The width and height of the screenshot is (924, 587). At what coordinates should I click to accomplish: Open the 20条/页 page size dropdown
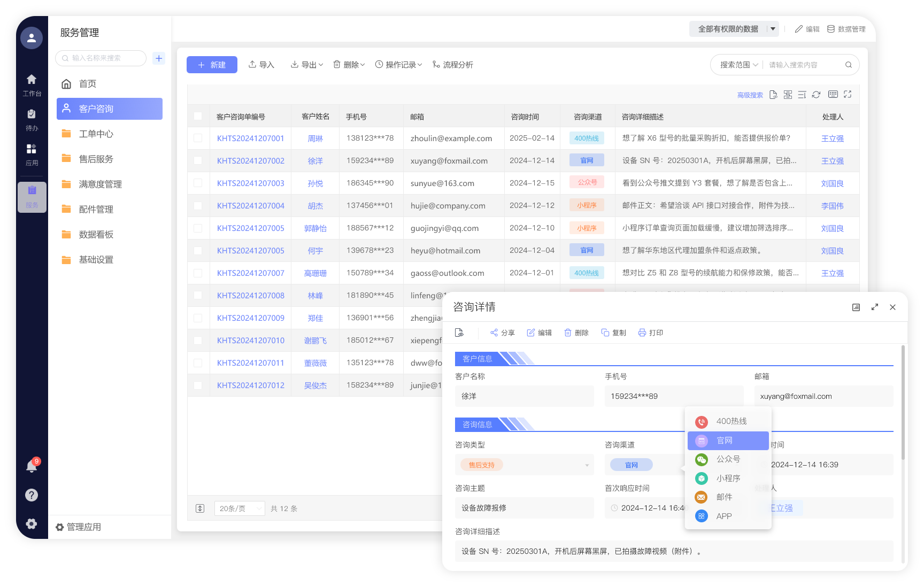239,508
